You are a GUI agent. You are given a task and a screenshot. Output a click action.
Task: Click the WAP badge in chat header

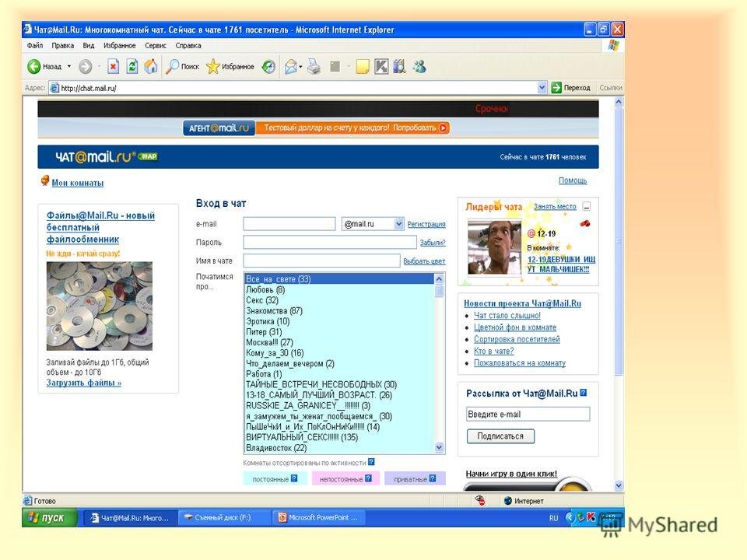tap(148, 156)
